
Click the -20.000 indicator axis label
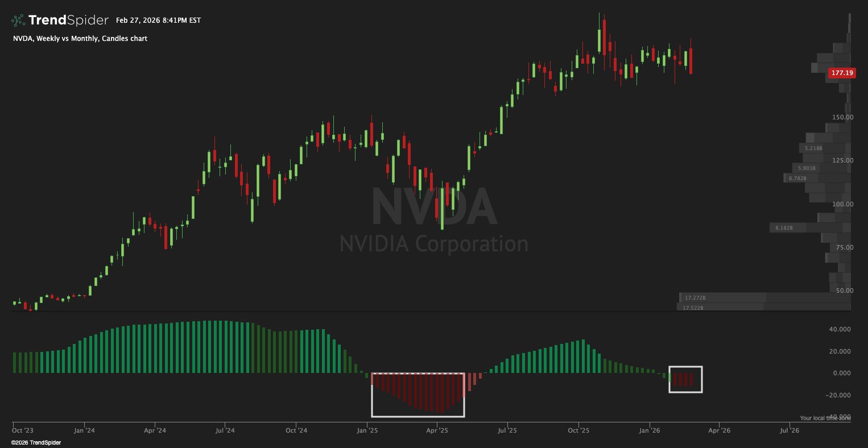point(838,395)
